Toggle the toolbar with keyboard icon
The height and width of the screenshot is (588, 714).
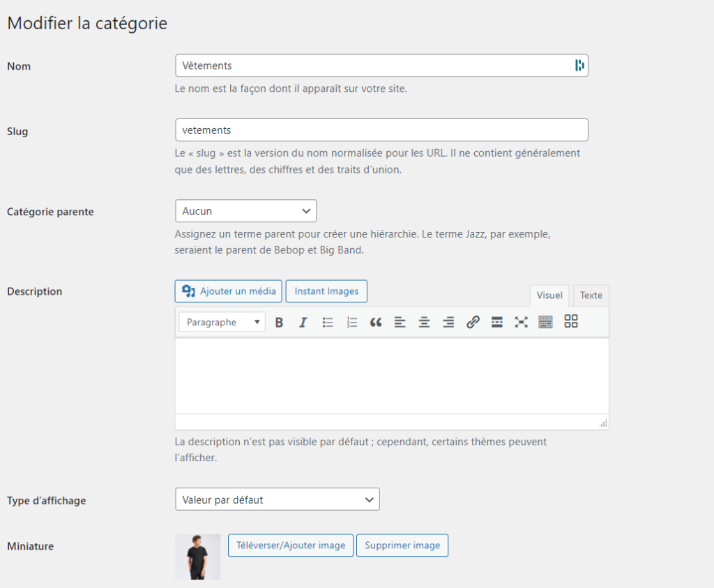click(x=545, y=323)
